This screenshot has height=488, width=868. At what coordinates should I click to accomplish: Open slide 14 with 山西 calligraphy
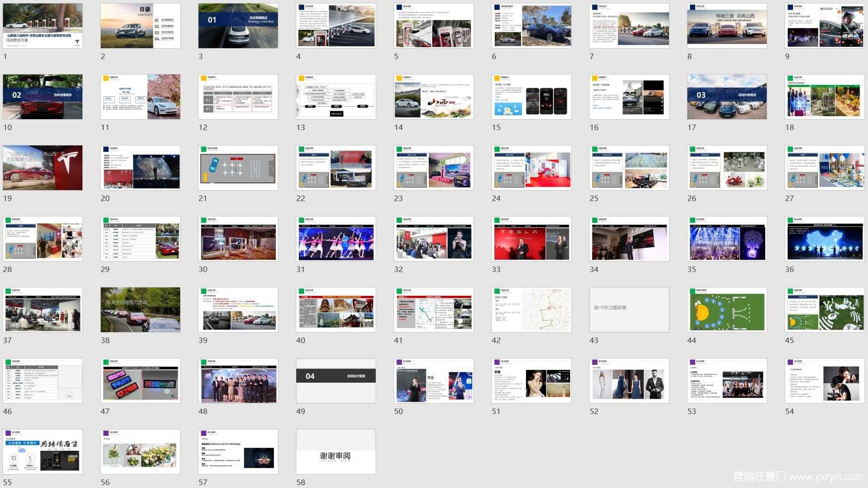pos(434,97)
